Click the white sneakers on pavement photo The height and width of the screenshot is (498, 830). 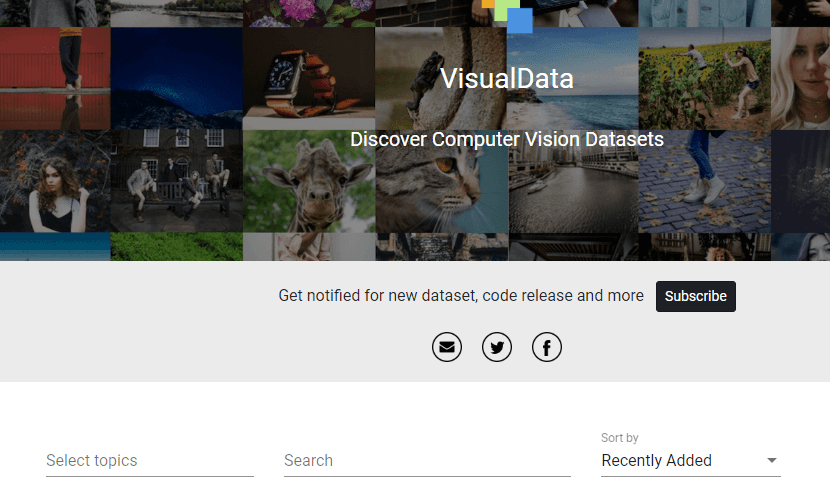(704, 185)
